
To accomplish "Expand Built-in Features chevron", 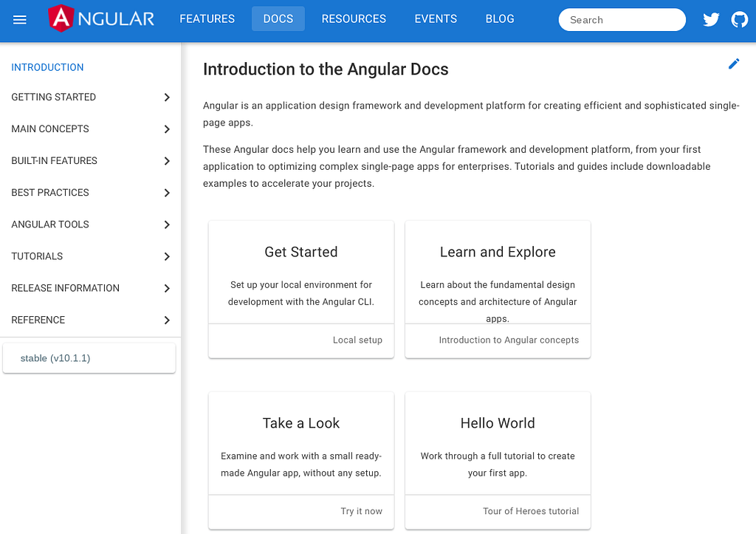I will pos(167,161).
